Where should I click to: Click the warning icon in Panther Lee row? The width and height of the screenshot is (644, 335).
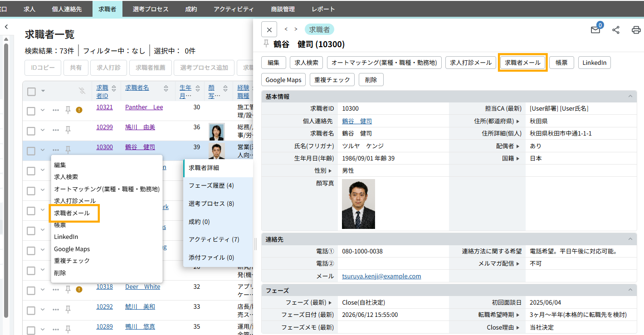79,110
